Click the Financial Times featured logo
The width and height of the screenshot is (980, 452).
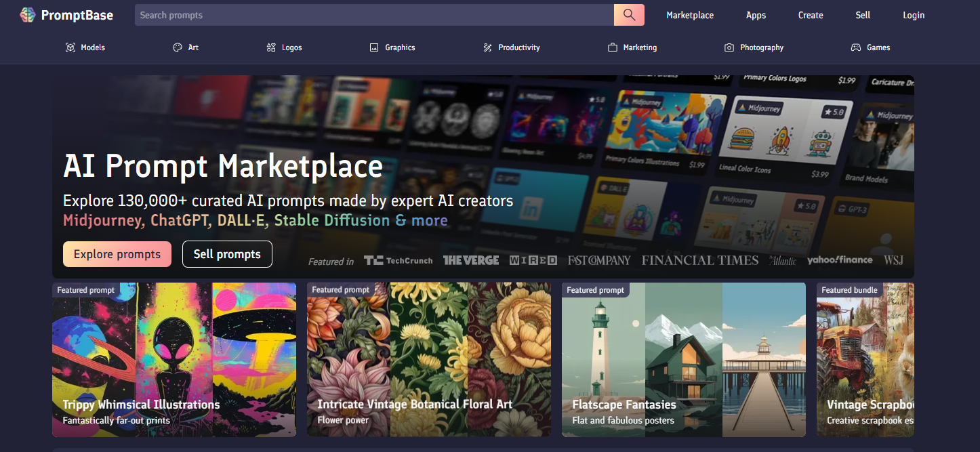[700, 260]
